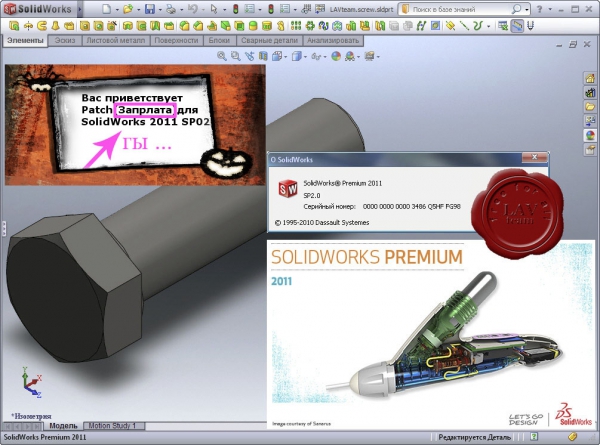Screen dimensions: 600x445
Task: Click the Curves tool icon
Action: click(478, 26)
